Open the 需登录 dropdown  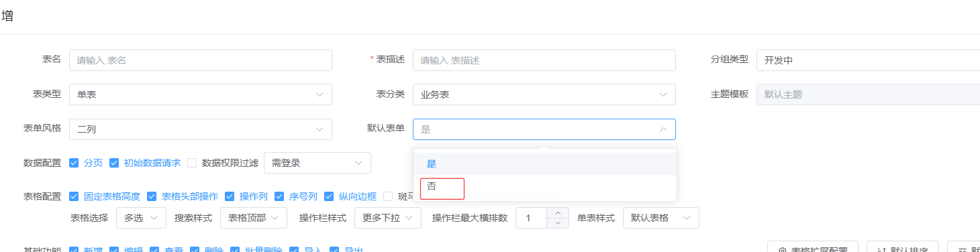(x=317, y=163)
